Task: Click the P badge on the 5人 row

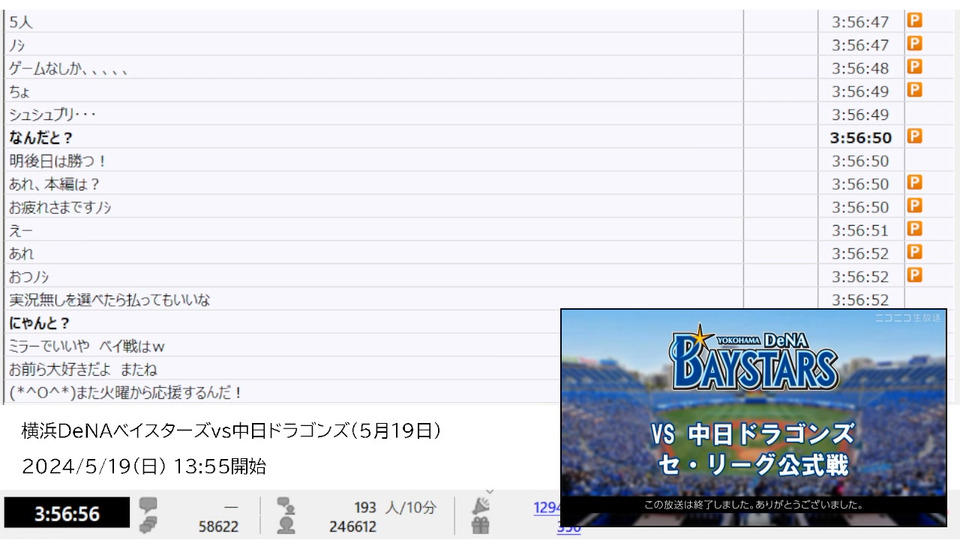Action: pyautogui.click(x=914, y=21)
